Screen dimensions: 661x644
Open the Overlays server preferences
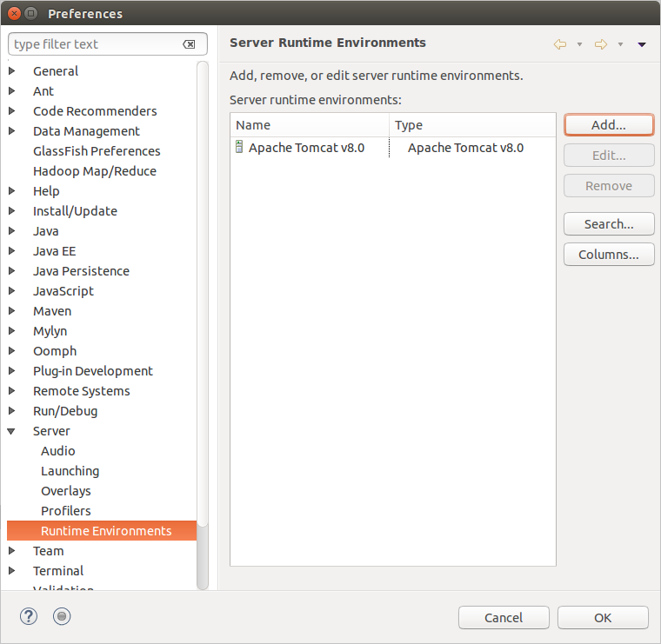pos(66,491)
